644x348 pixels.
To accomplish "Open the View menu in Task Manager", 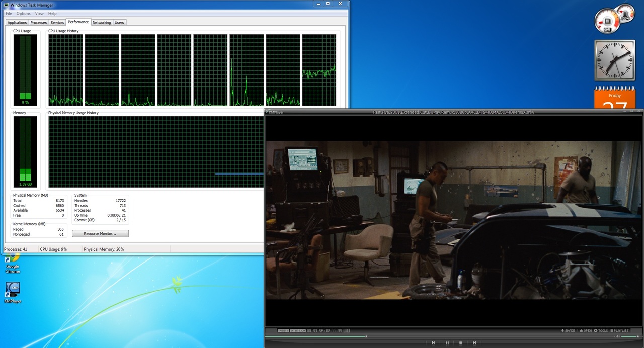I will [39, 14].
